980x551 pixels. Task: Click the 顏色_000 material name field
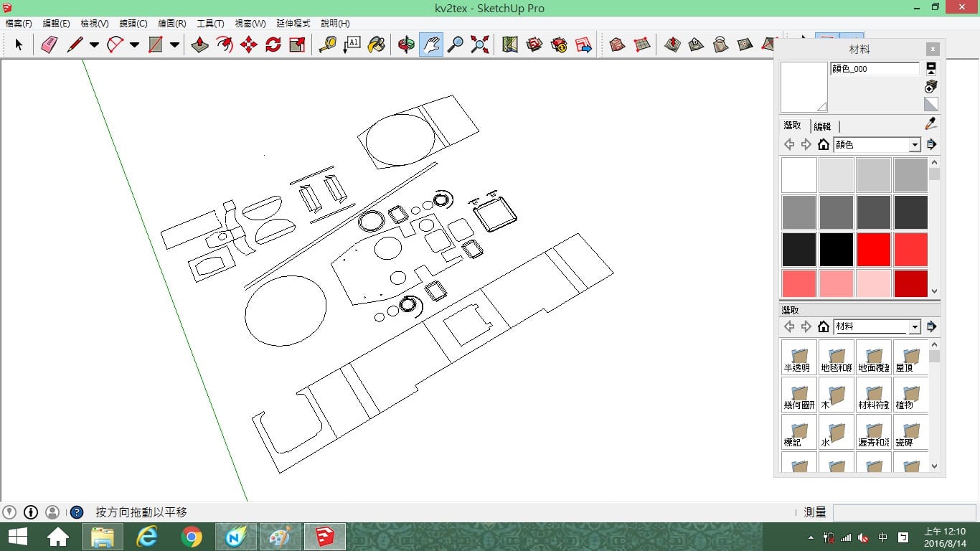[875, 69]
